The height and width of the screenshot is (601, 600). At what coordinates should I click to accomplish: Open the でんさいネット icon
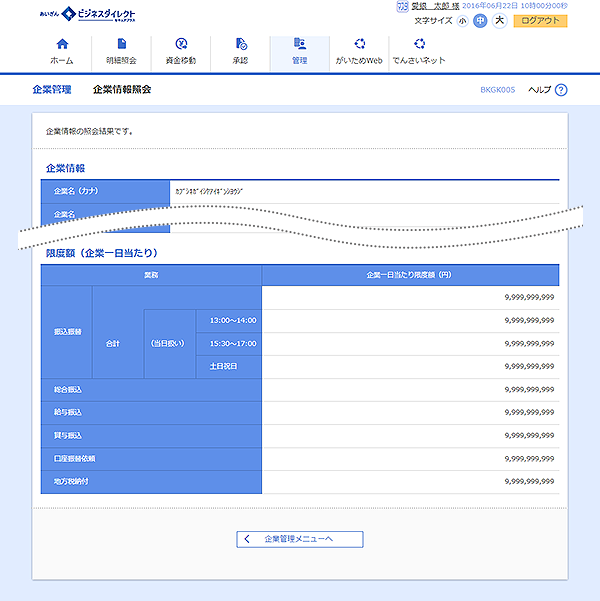pyautogui.click(x=419, y=44)
